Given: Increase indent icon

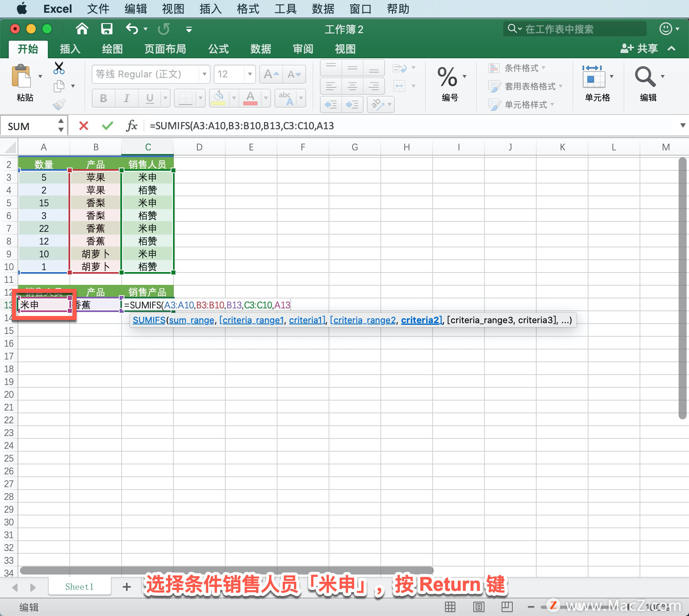Looking at the screenshot, I should [x=352, y=105].
